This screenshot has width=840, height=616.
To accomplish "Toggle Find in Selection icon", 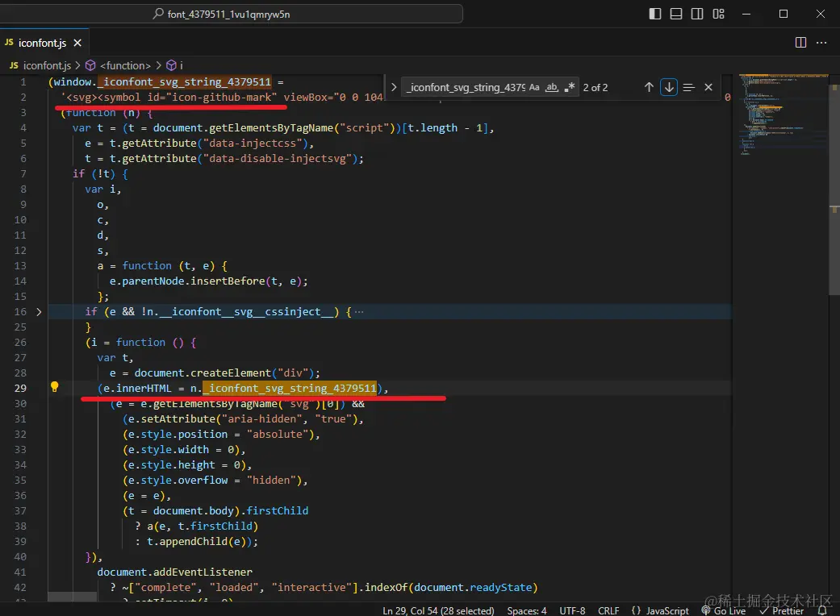I will 689,87.
